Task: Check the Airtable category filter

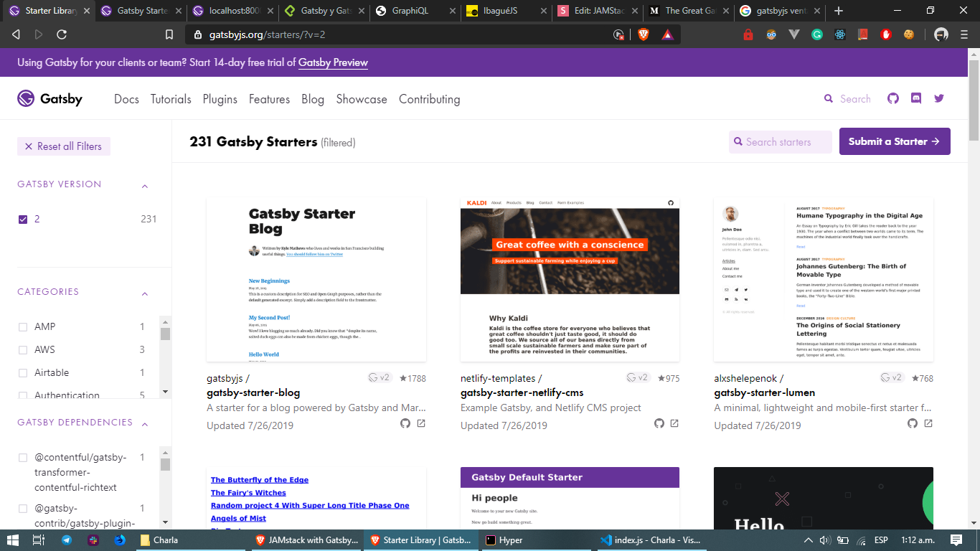Action: 23,373
